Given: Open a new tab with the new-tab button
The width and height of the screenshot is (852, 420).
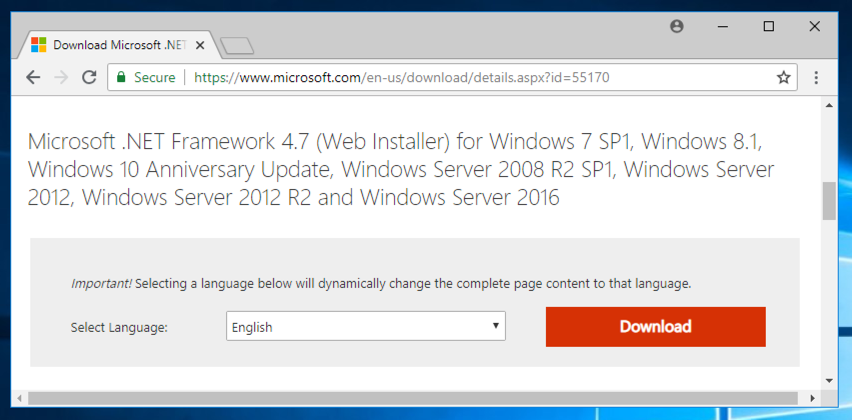Looking at the screenshot, I should coord(237,45).
